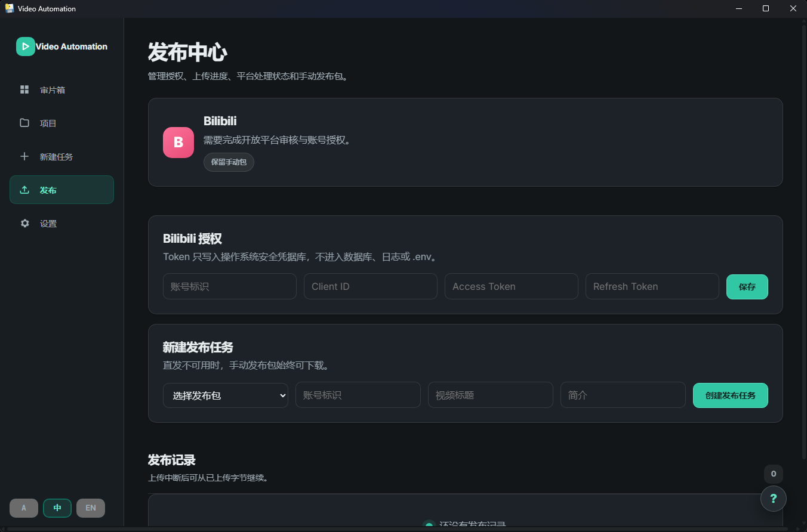Focus the 账号标识 field in Bilibili 授权
The width and height of the screenshot is (807, 532).
click(x=230, y=286)
